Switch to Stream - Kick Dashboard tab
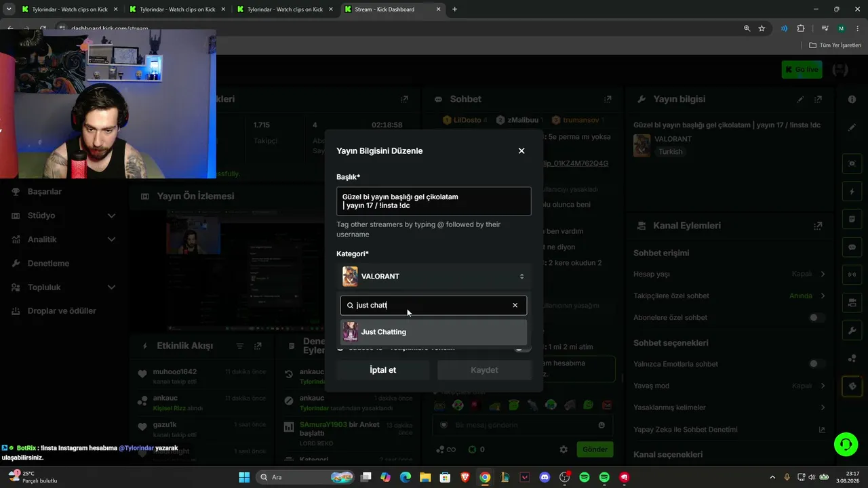 tap(393, 9)
